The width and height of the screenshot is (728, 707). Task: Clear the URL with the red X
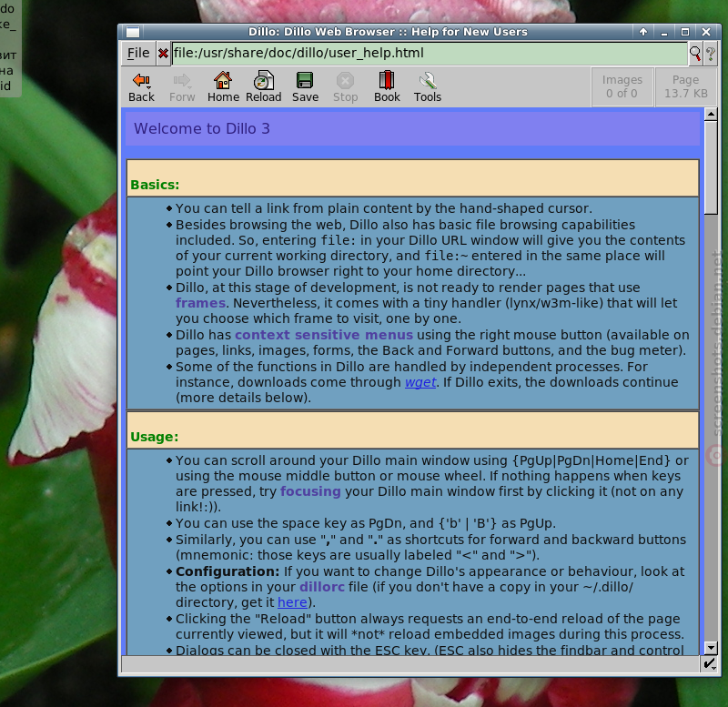[163, 54]
